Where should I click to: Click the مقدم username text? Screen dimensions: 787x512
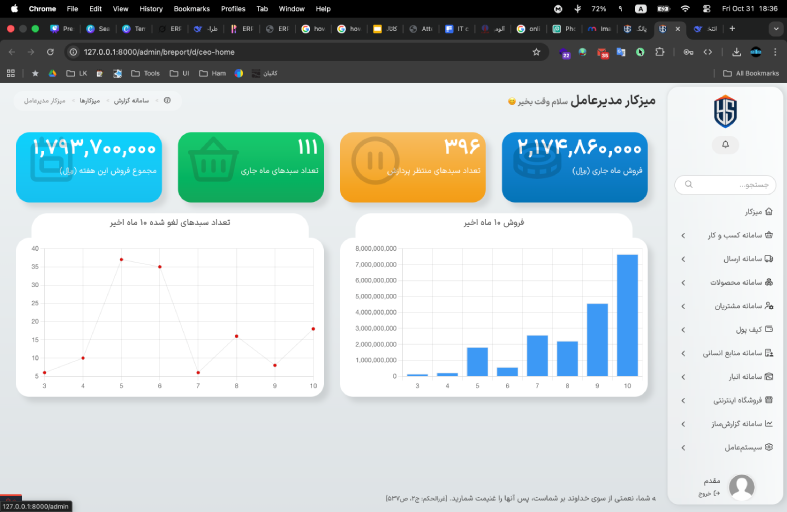712,481
